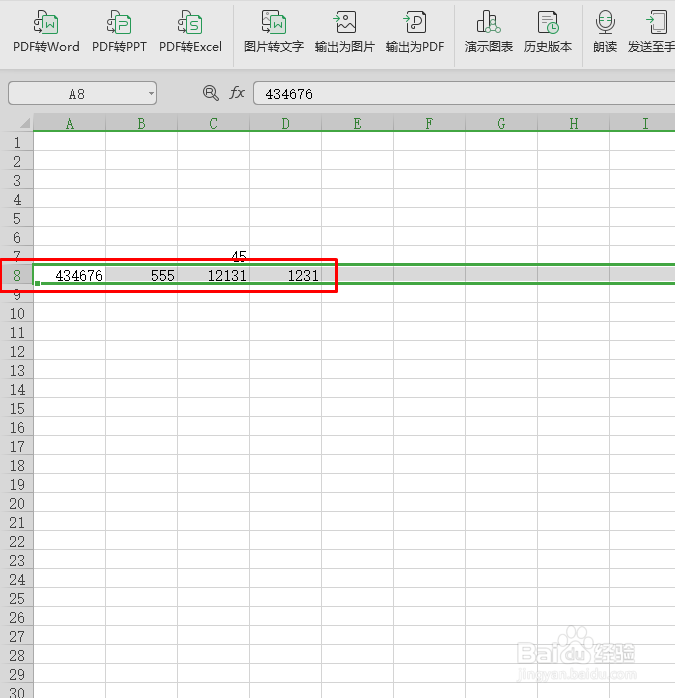The image size is (675, 698).
Task: Open the fx insert function dialog
Action: click(236, 93)
